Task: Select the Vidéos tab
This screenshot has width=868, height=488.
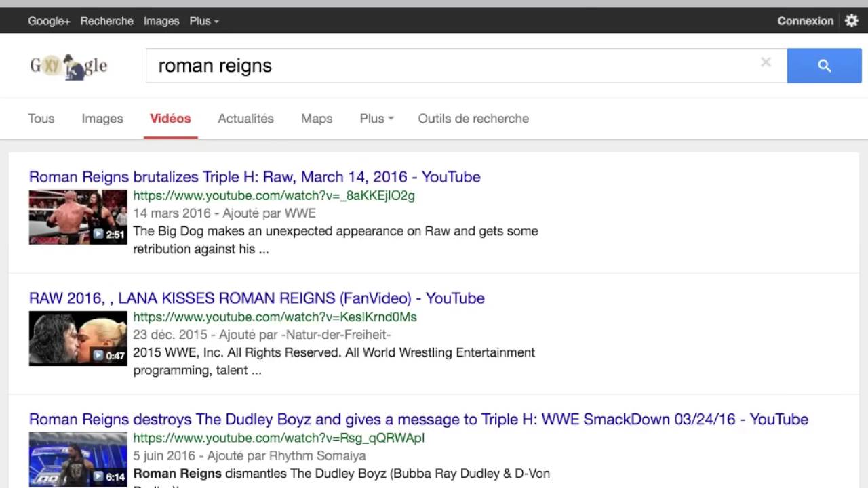Action: point(170,119)
